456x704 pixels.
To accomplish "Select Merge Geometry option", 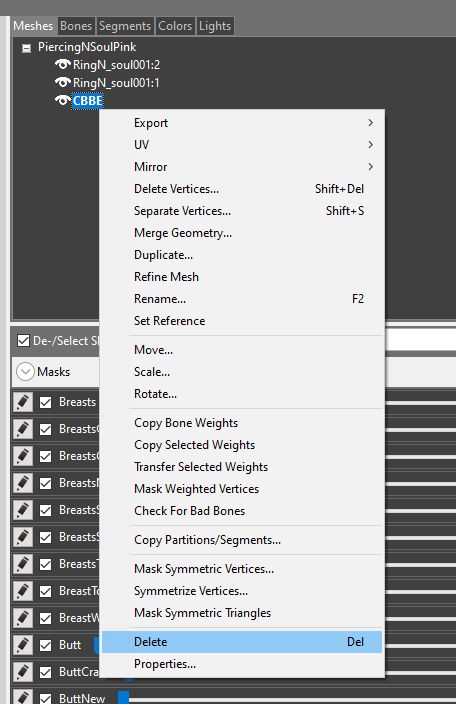I will [x=242, y=233].
